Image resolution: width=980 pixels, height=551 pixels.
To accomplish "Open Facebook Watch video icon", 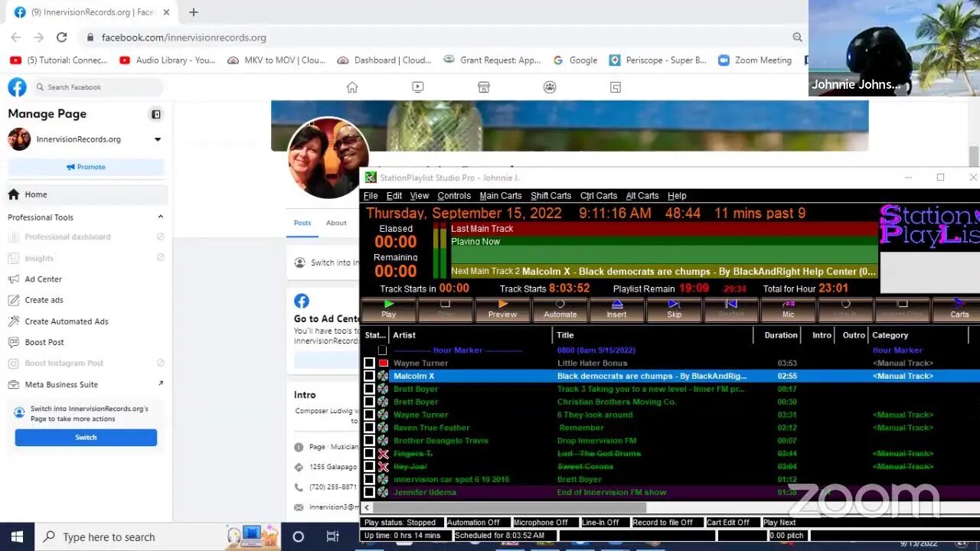I will click(x=417, y=87).
